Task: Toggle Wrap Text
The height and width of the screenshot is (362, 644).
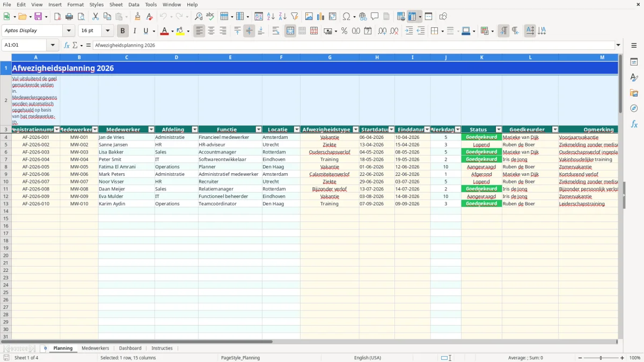Action: tap(276, 31)
